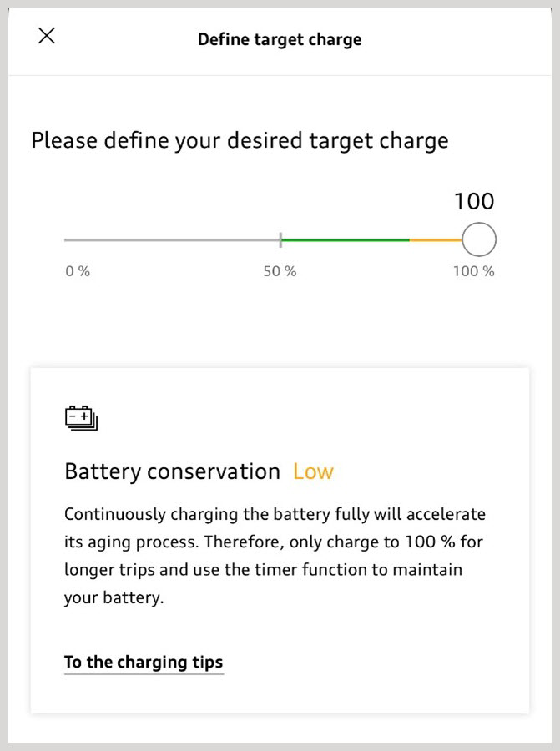560x751 pixels.
Task: Click the green segment of the charge slider
Action: pyautogui.click(x=345, y=240)
